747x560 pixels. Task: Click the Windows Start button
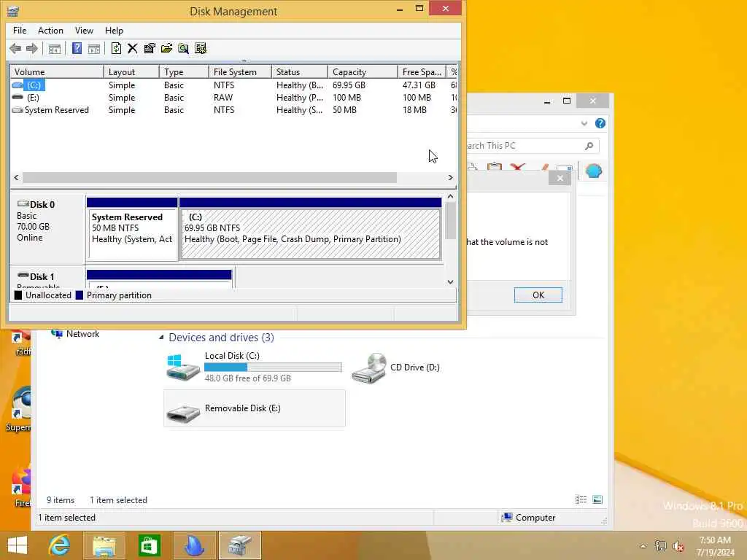tap(18, 545)
